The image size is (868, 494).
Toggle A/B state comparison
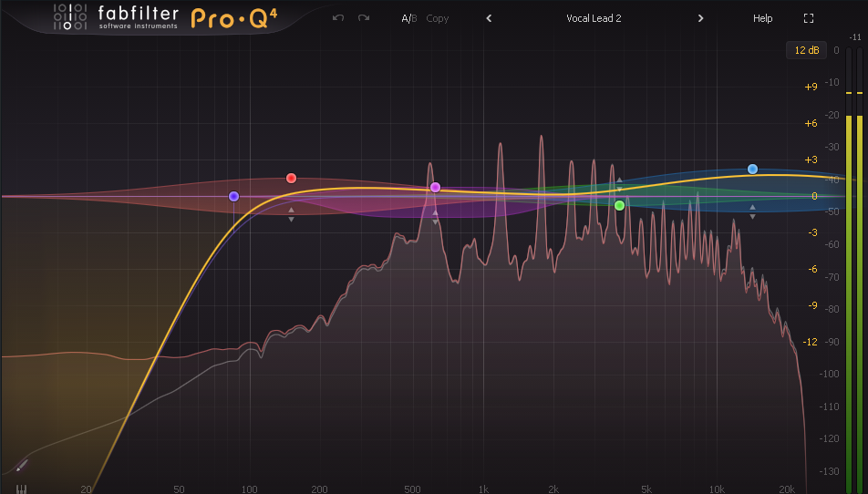(x=408, y=18)
